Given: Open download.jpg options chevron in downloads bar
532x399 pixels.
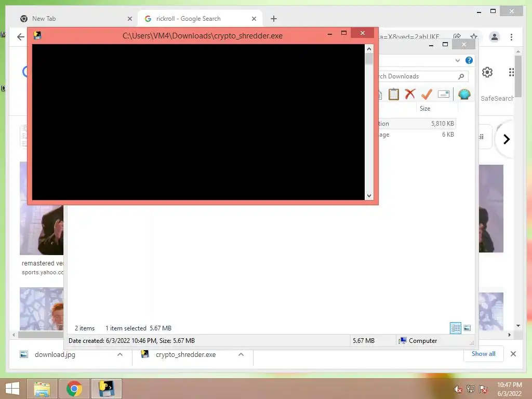Looking at the screenshot, I should click(120, 354).
